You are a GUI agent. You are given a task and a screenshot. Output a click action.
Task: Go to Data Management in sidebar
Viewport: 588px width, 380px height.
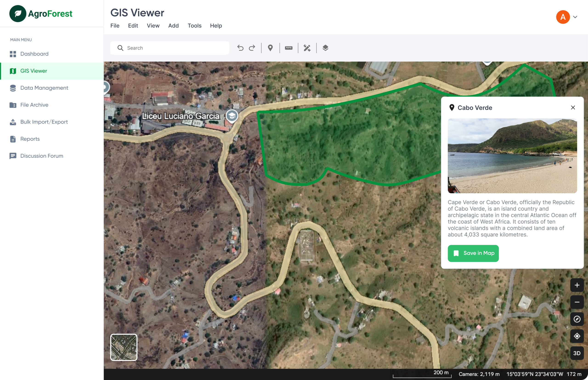click(44, 88)
